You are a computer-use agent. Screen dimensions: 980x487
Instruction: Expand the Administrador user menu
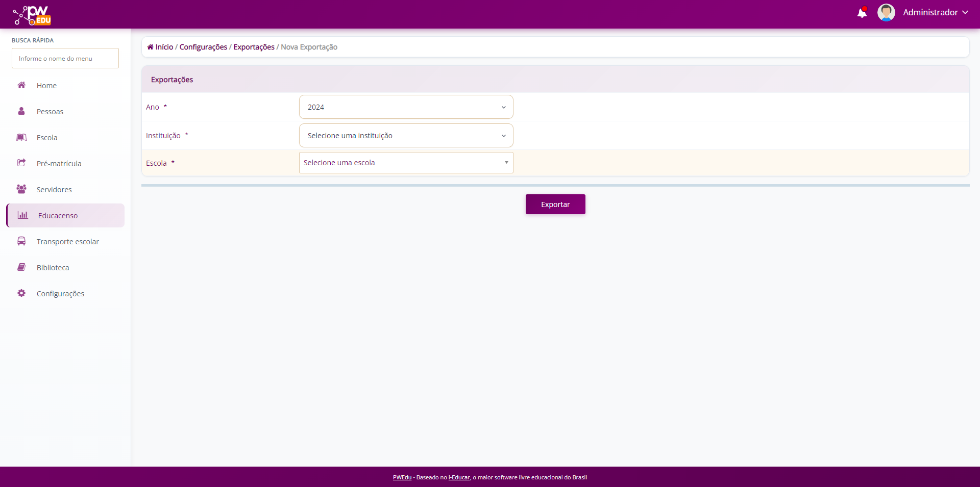[x=935, y=13]
